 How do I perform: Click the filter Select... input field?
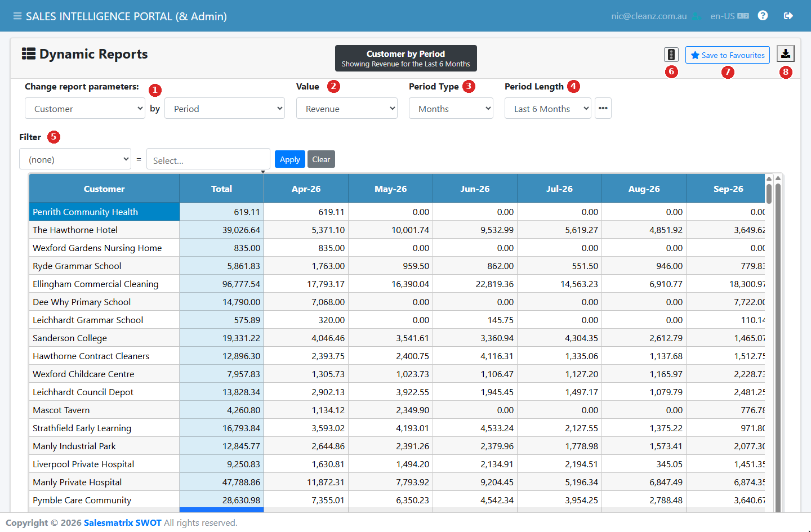[x=208, y=159]
